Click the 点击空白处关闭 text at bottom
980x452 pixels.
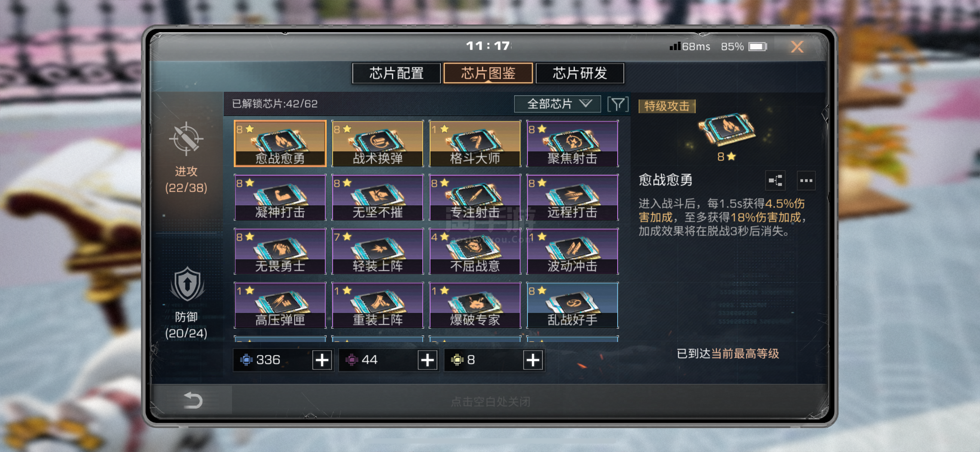pyautogui.click(x=490, y=402)
